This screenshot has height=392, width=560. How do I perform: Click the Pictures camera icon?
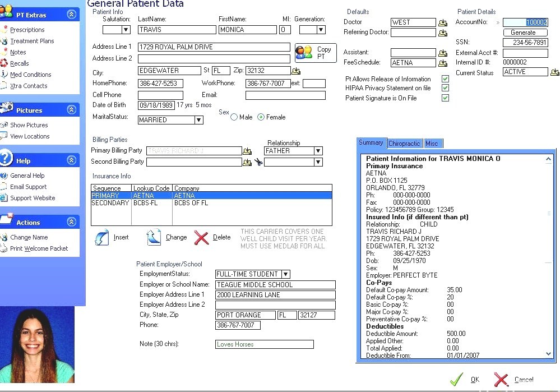6,108
